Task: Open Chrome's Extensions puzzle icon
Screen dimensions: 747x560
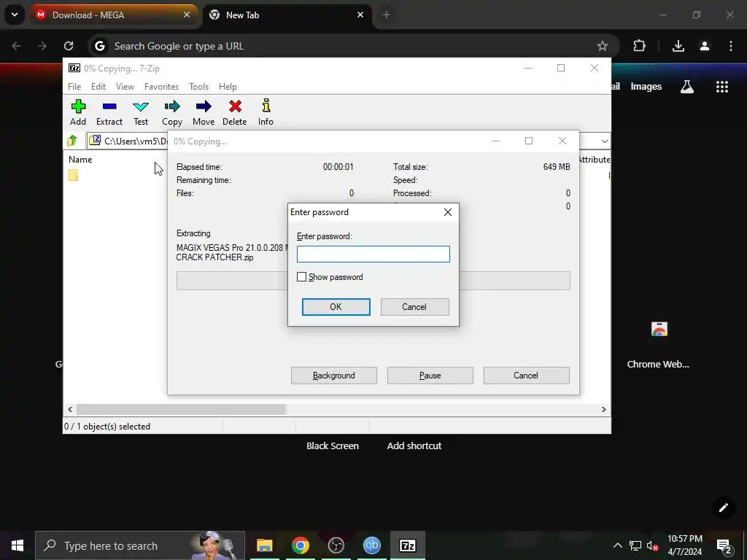Action: coord(639,46)
